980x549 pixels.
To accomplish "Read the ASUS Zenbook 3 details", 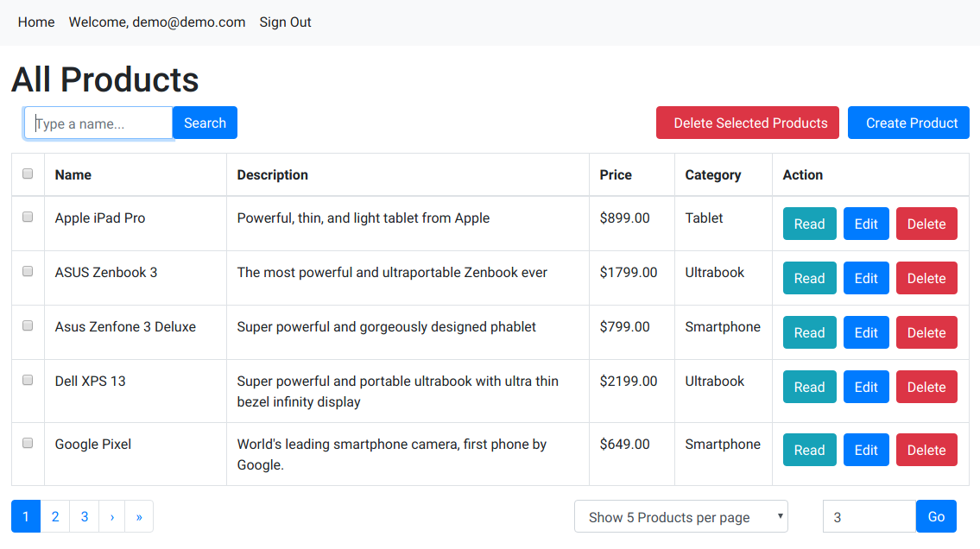I will point(809,278).
